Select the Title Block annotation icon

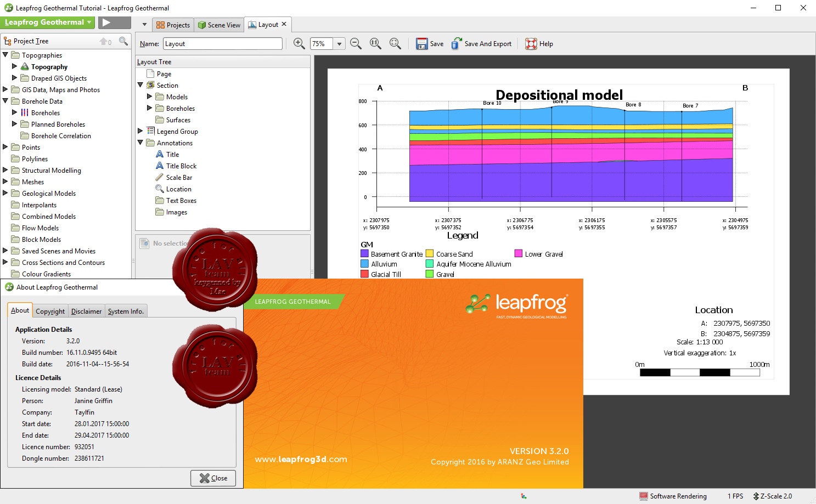pyautogui.click(x=160, y=166)
